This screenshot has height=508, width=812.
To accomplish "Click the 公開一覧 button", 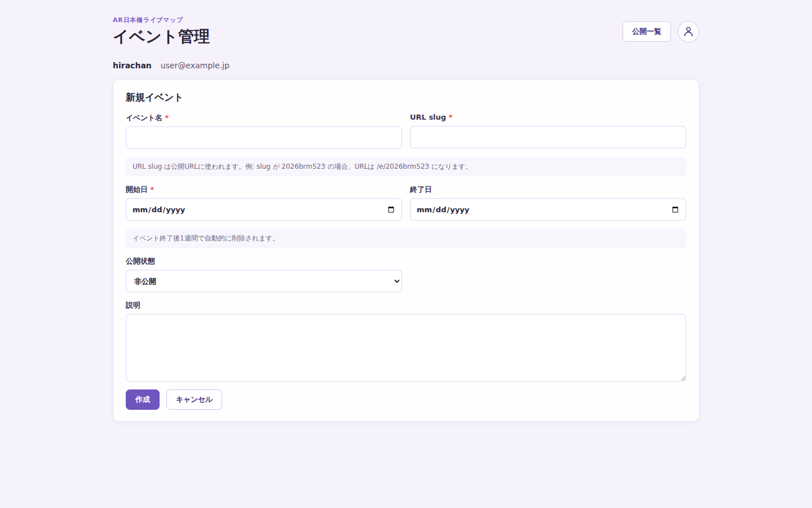I will [647, 32].
